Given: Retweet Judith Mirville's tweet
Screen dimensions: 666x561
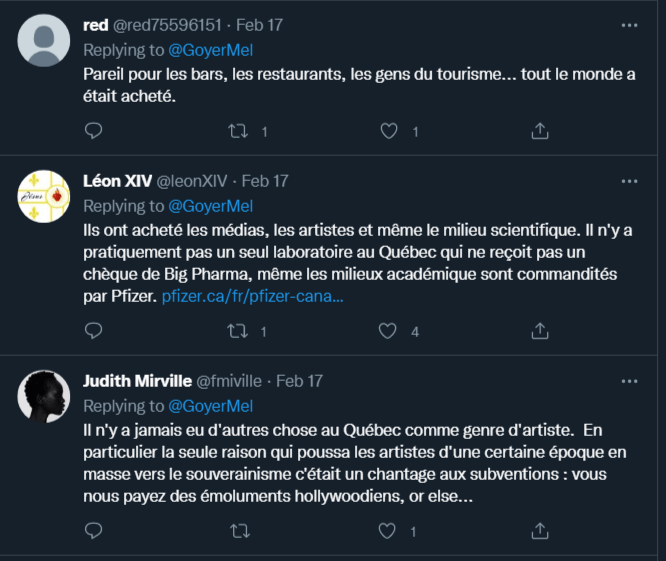Looking at the screenshot, I should click(240, 530).
